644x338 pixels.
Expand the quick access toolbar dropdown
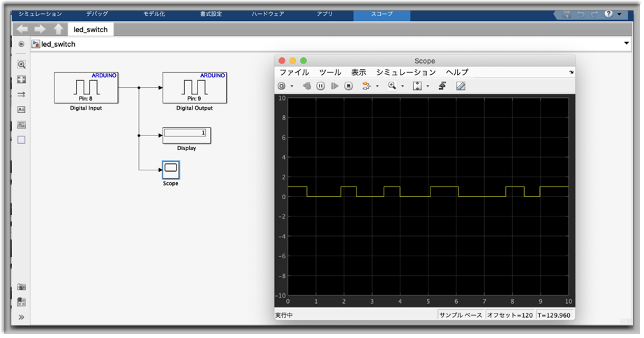pos(620,15)
